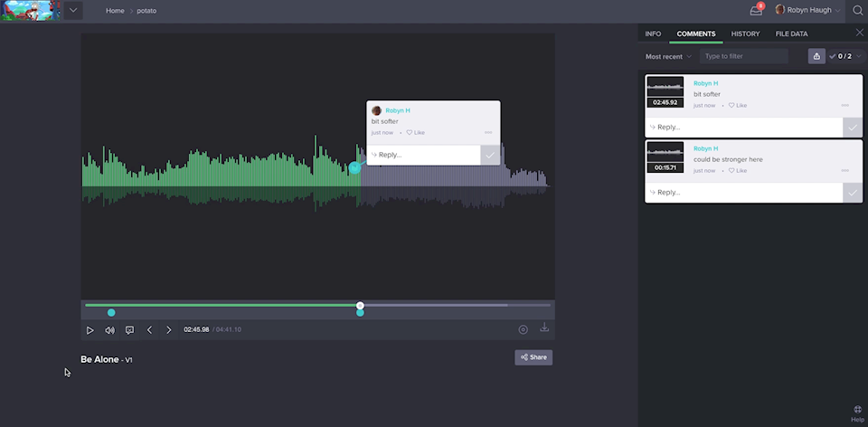Tick resolve check on the waveform popup comment
Screen dimensions: 868x427
coord(490,155)
